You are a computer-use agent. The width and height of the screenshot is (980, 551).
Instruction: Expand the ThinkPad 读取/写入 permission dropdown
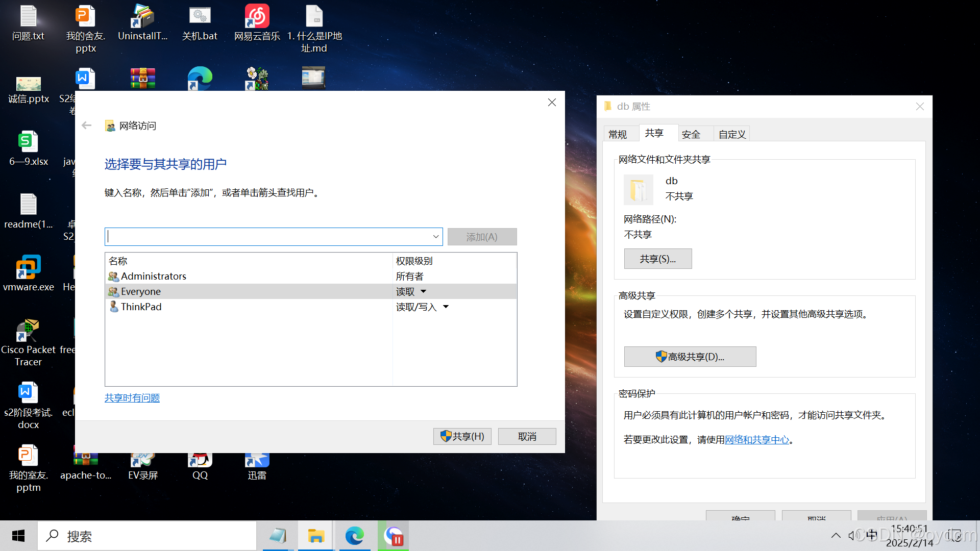click(x=446, y=307)
